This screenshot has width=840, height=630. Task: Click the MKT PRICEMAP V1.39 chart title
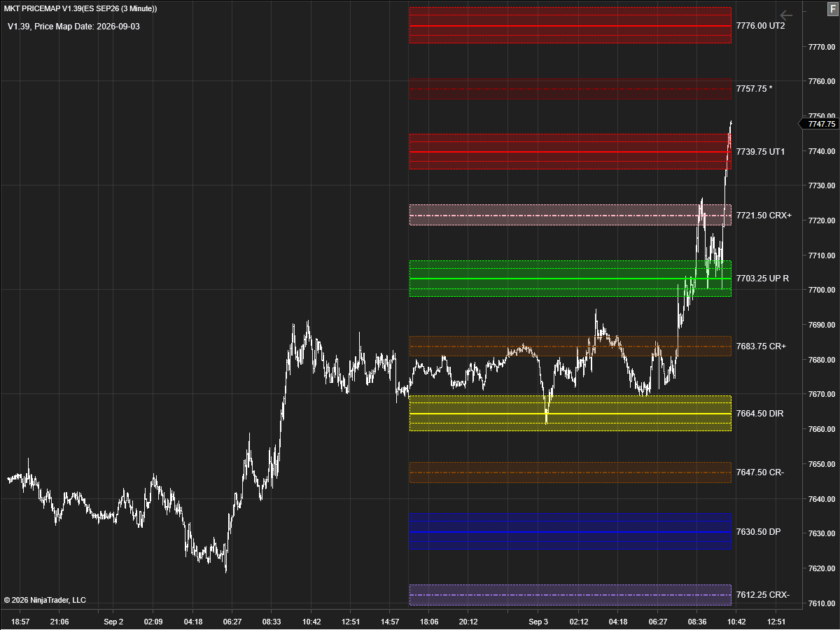[x=80, y=8]
